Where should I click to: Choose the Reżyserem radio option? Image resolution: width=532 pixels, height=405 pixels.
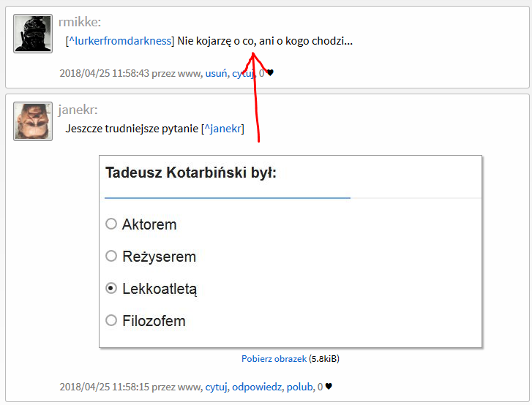(x=111, y=256)
